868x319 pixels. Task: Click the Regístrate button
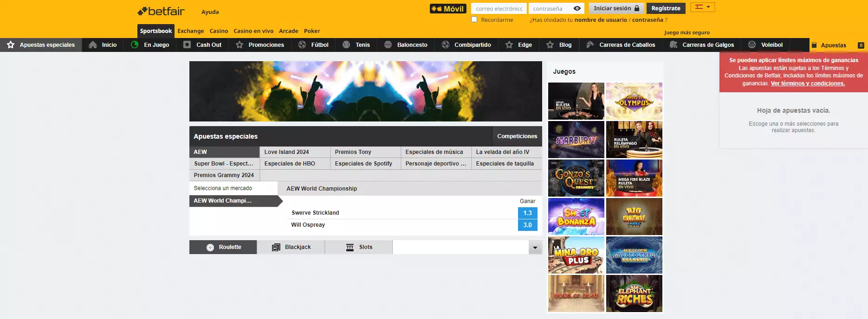[x=666, y=8]
